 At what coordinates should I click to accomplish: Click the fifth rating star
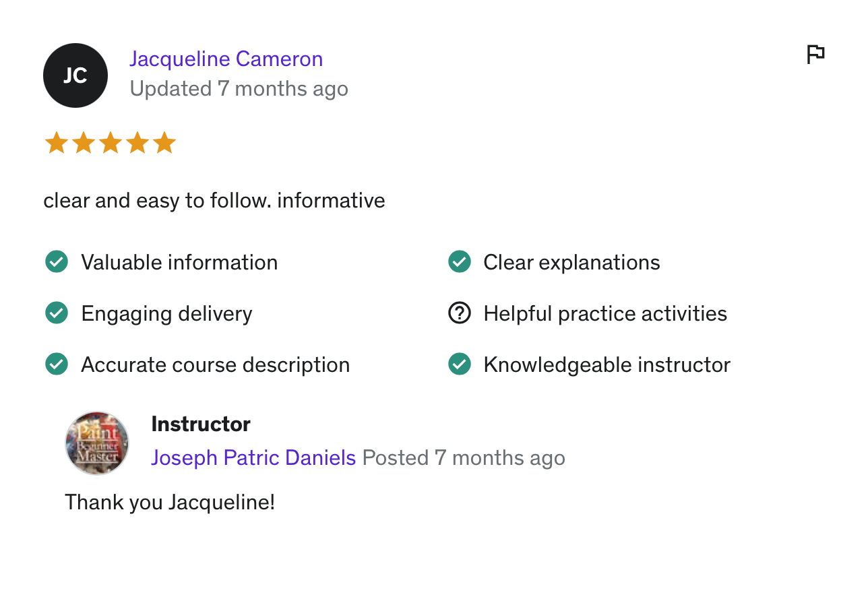click(164, 144)
